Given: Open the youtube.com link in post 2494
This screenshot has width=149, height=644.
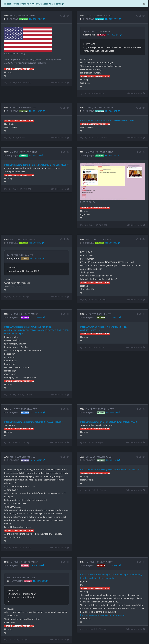Looking at the screenshot, I should tap(103, 615).
